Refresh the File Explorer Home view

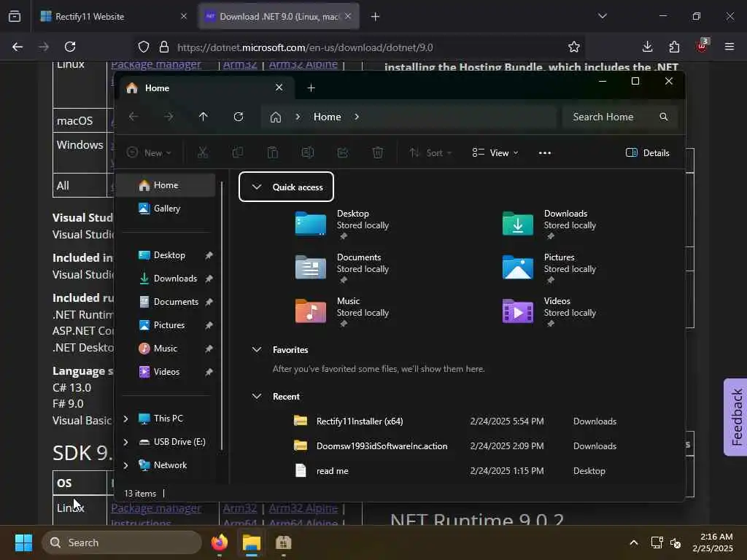(x=239, y=117)
